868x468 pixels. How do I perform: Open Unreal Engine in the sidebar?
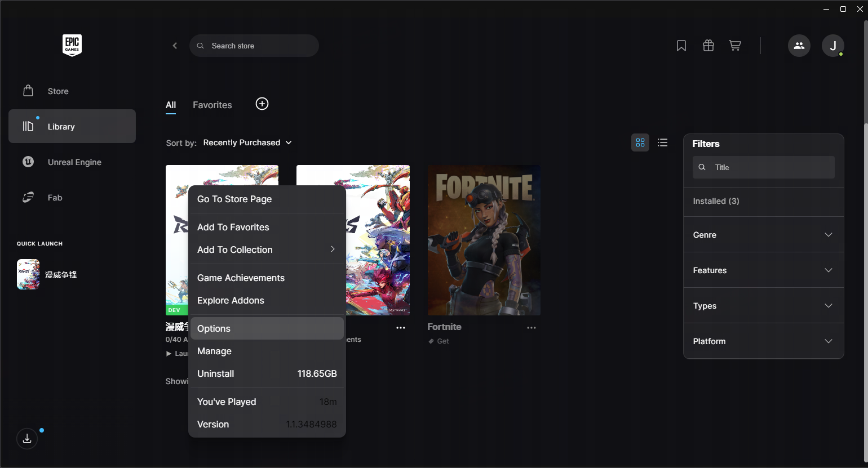[72, 162]
